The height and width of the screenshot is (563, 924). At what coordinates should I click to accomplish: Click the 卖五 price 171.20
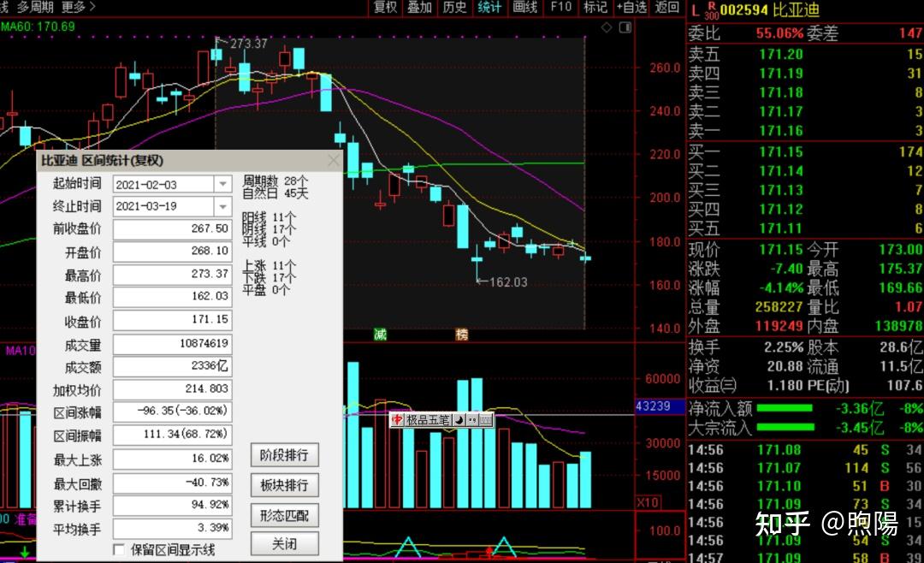[781, 54]
